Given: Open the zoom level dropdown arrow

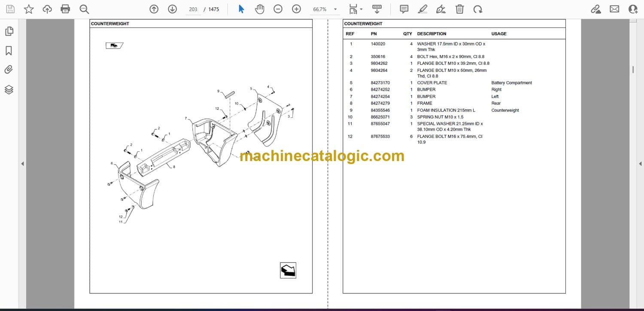Looking at the screenshot, I should pyautogui.click(x=335, y=9).
